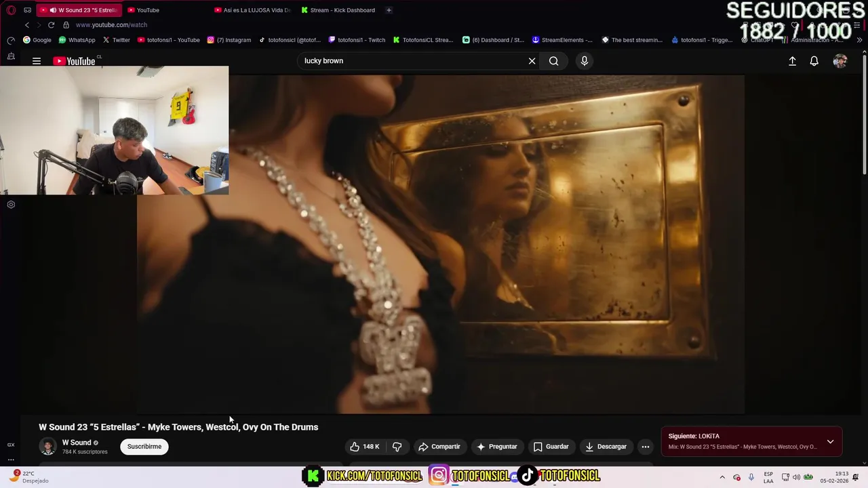Go to YouTube home via the logo
This screenshot has width=868, height=488.
point(75,61)
